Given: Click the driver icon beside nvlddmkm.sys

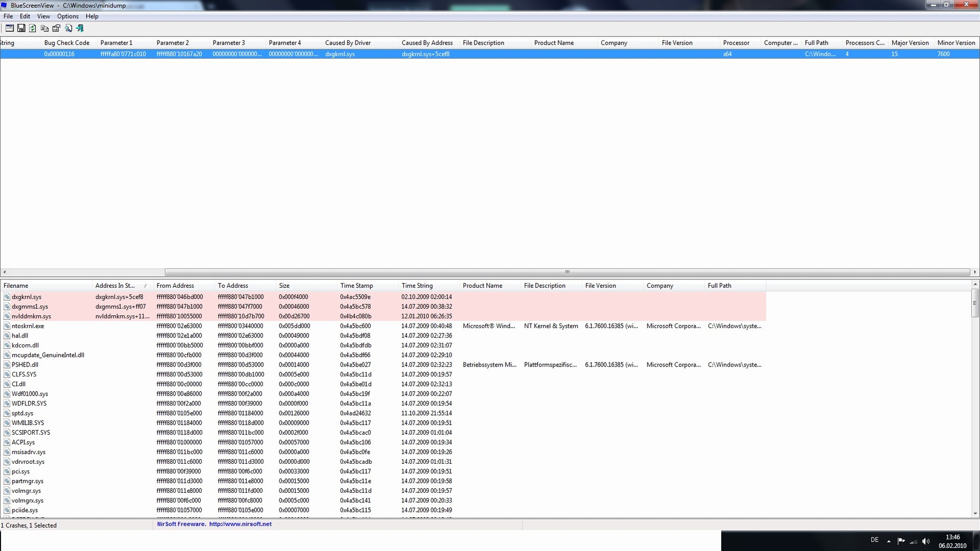Looking at the screenshot, I should [7, 316].
